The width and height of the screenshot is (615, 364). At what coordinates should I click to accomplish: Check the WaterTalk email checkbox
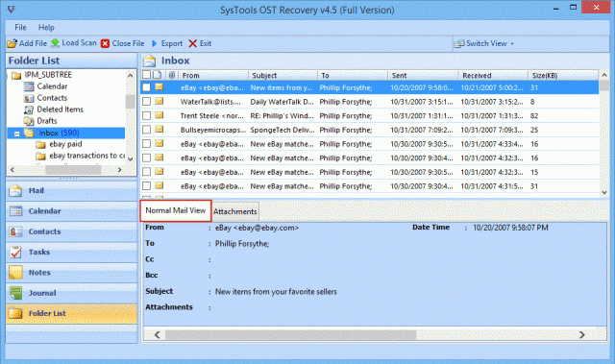point(147,102)
